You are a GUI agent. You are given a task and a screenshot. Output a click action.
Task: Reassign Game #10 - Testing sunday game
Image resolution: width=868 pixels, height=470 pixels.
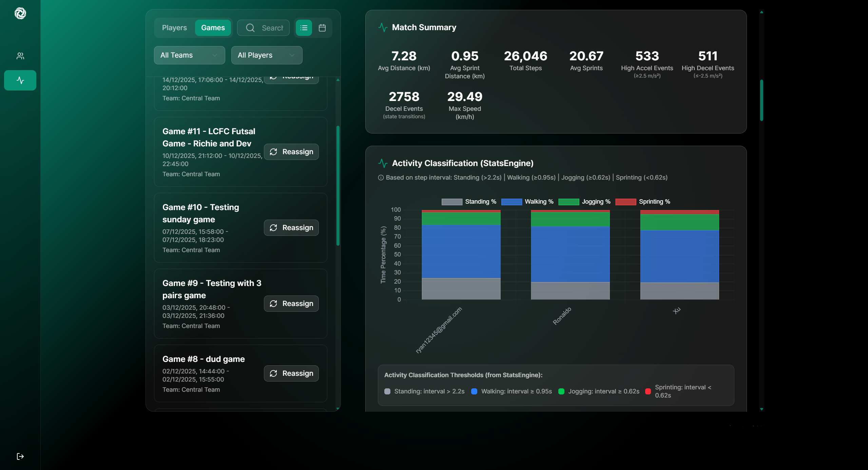pos(291,228)
